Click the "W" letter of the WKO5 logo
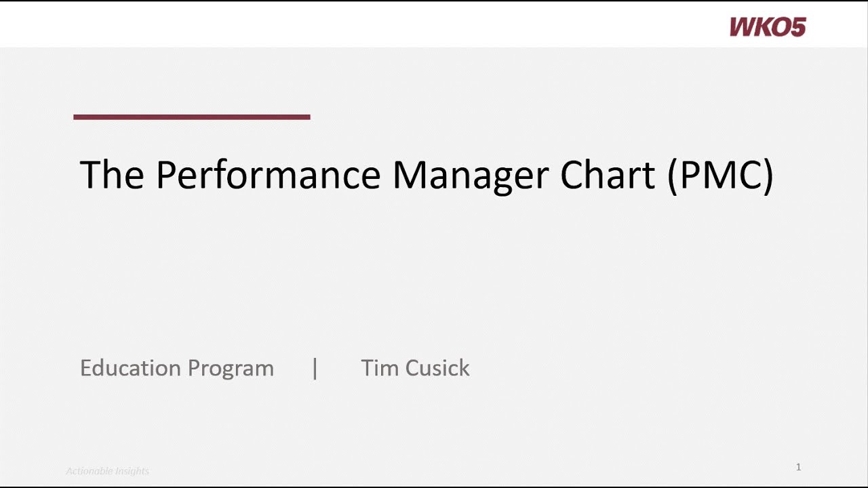868x488 pixels. point(742,27)
